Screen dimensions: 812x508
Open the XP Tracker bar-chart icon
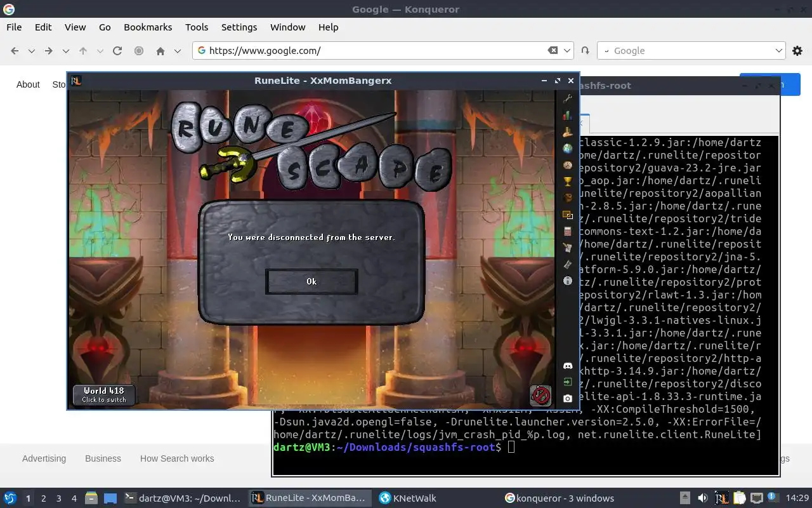tap(567, 115)
